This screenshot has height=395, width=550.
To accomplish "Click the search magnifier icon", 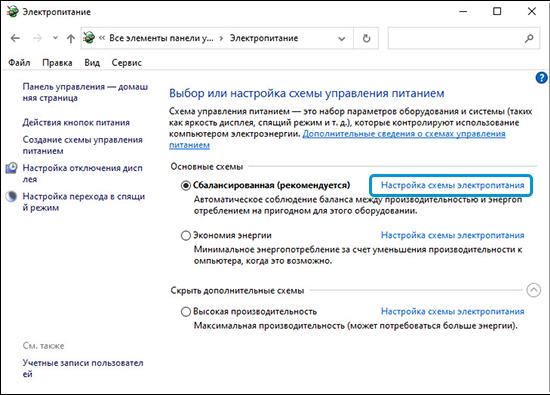I will (529, 38).
